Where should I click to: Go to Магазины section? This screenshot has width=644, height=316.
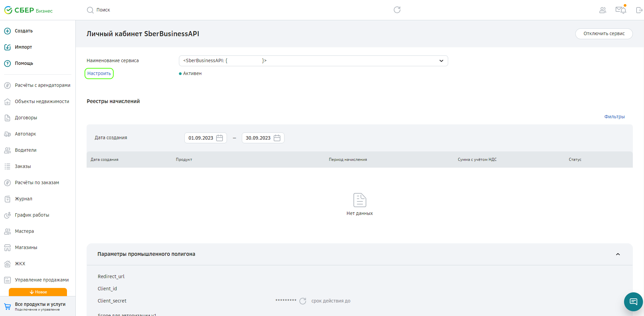(26, 248)
